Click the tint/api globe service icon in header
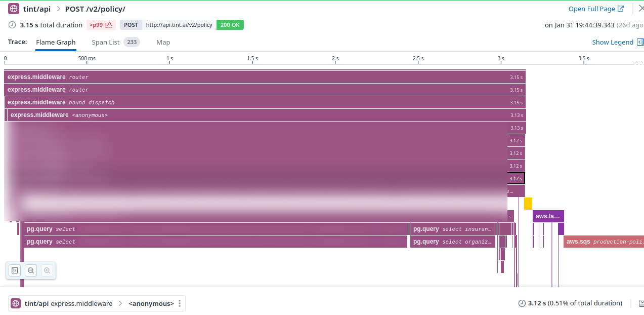 [x=14, y=9]
